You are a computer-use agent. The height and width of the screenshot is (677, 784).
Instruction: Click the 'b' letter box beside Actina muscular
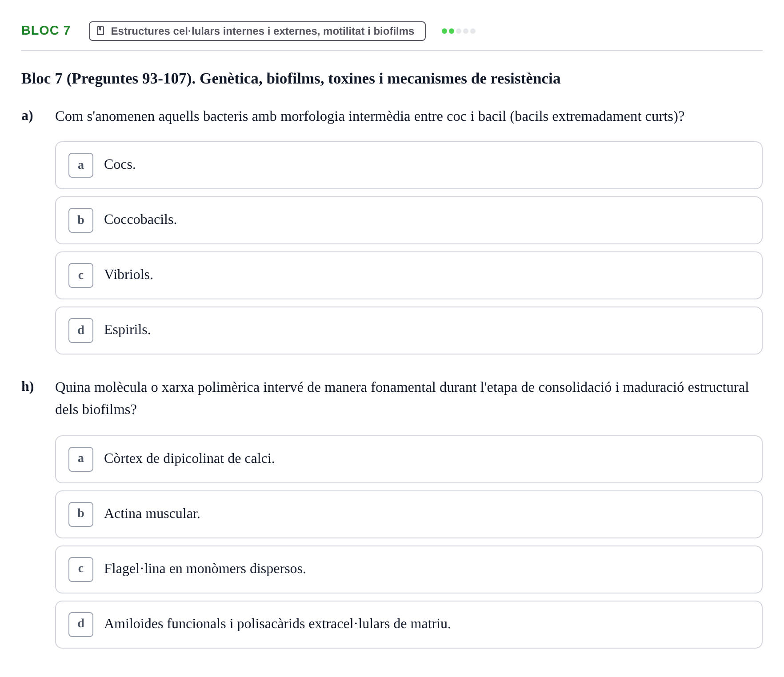(x=81, y=514)
